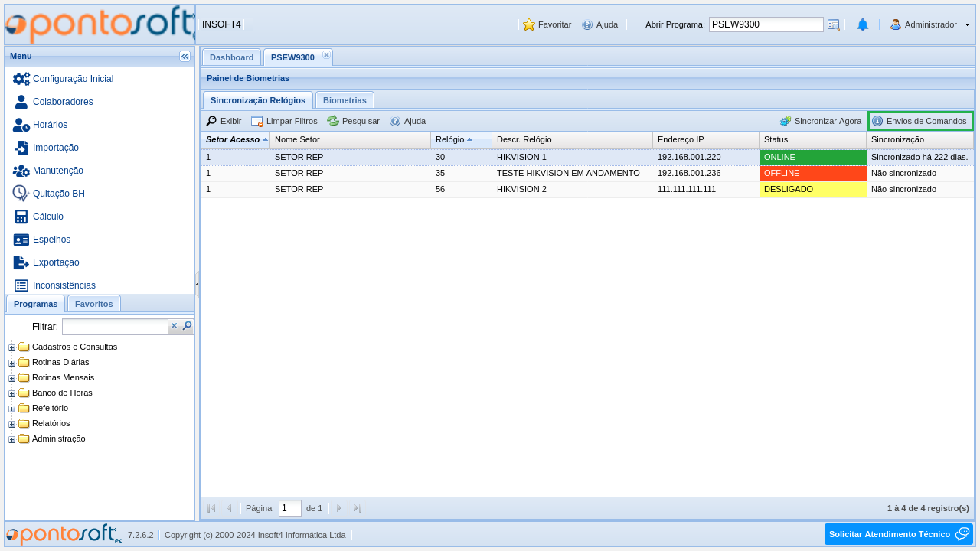Click Limpar Filtros in toolbar
Image resolution: width=980 pixels, height=551 pixels.
pos(284,121)
